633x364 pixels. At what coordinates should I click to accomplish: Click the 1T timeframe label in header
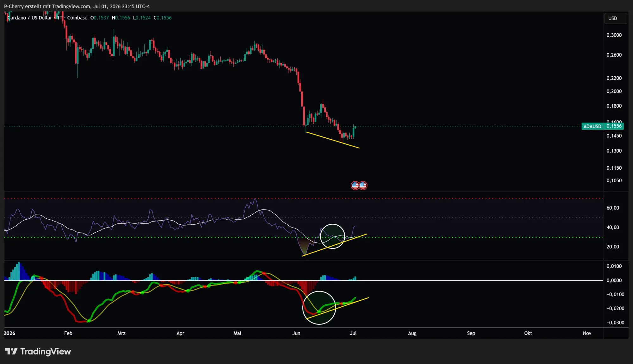pyautogui.click(x=60, y=18)
